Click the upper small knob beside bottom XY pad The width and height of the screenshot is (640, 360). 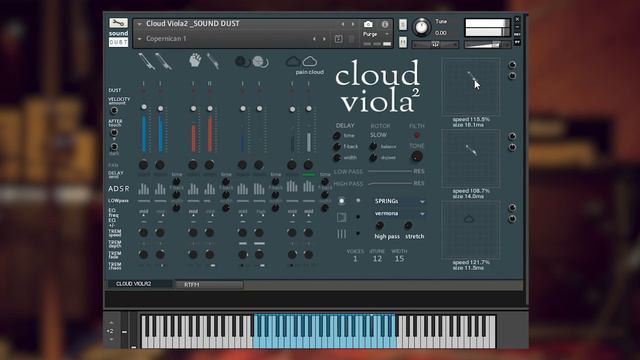(x=512, y=208)
